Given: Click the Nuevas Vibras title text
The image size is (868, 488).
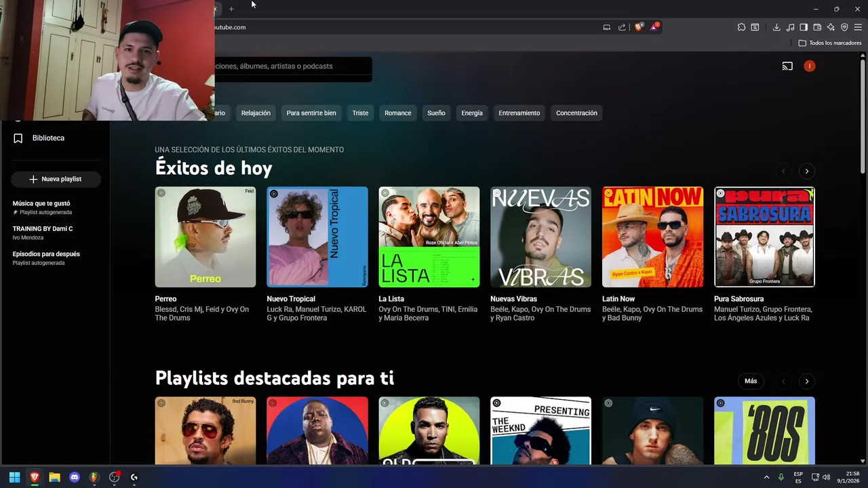Looking at the screenshot, I should (513, 299).
